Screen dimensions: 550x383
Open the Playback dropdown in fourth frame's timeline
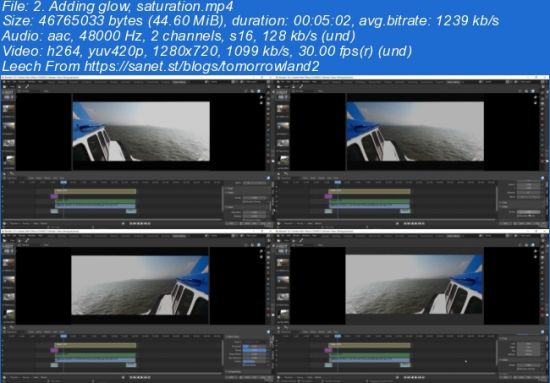pos(289,378)
